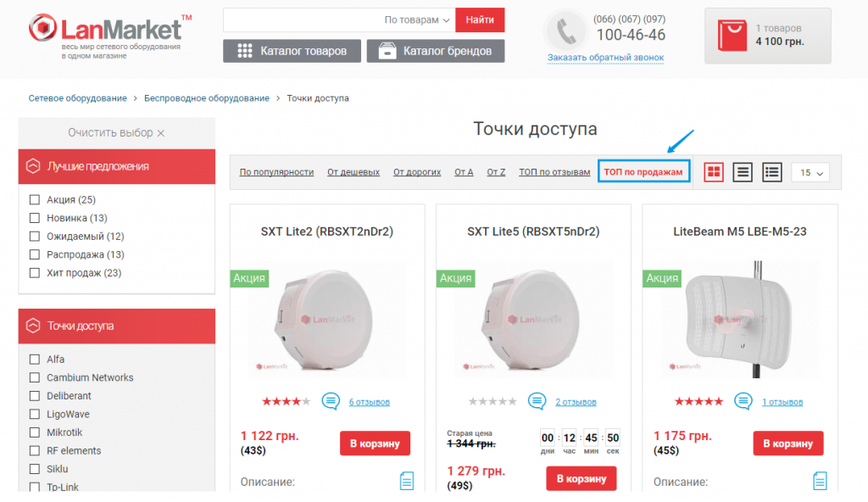Click the star rating of SXT Lite2

click(286, 401)
